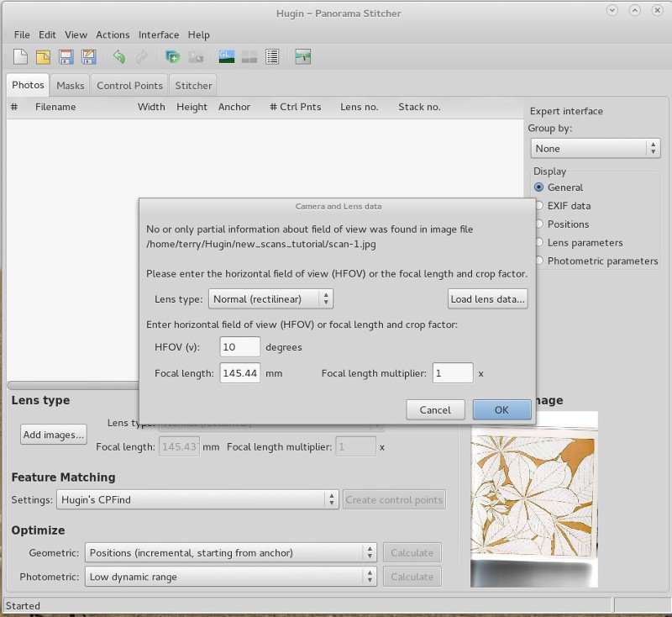Click the leaf scan preview thumbnail
Viewport: 672px width, 617px height.
pos(534,499)
